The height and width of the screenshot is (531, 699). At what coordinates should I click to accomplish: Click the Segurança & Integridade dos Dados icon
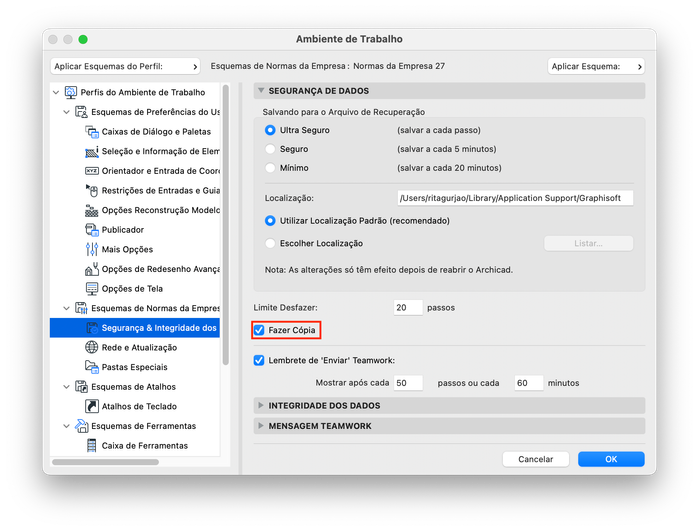pyautogui.click(x=92, y=328)
